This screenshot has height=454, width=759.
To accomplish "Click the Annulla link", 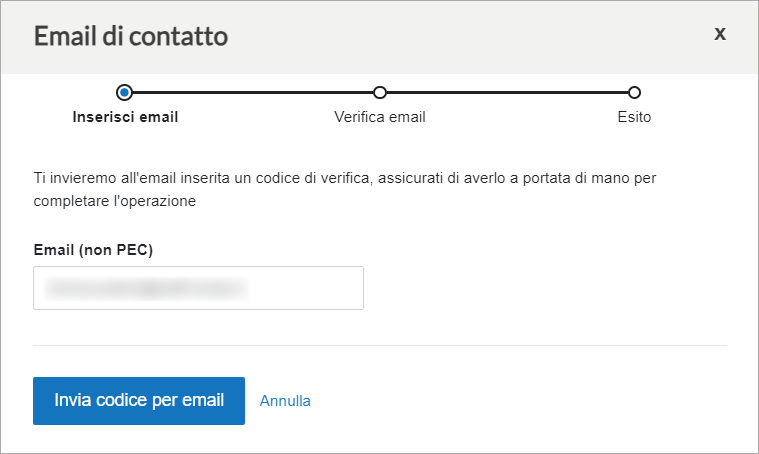I will point(285,401).
